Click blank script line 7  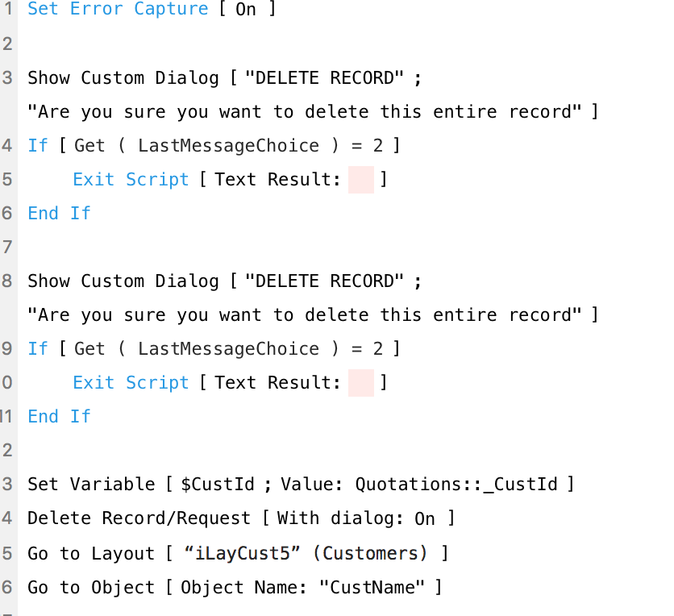[344, 248]
